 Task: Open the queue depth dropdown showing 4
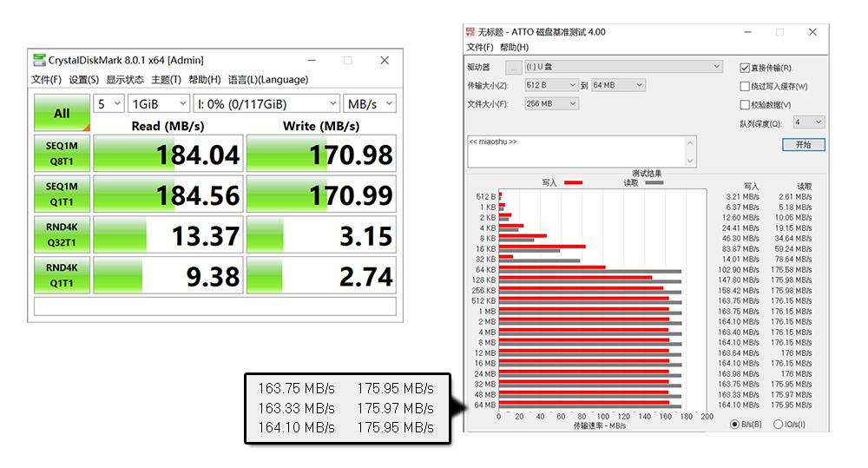(809, 122)
